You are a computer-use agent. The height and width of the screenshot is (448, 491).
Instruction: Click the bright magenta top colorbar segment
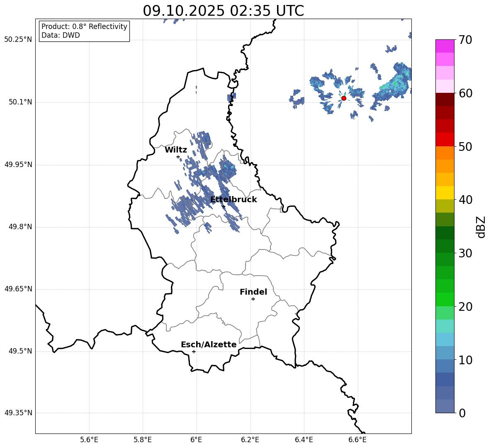pyautogui.click(x=445, y=46)
